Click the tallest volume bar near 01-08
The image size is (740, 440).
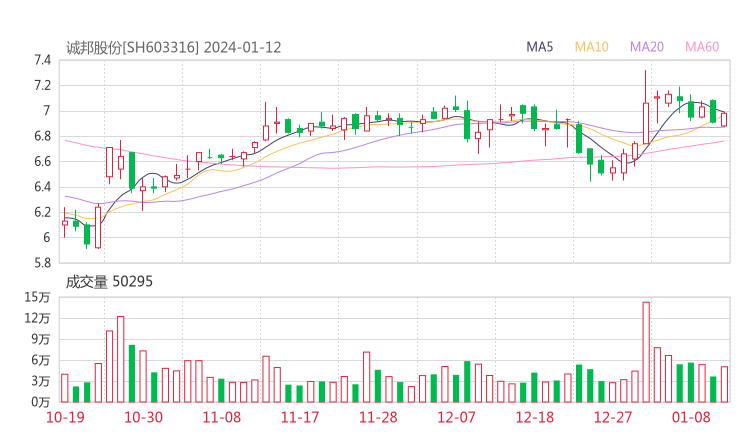(646, 352)
